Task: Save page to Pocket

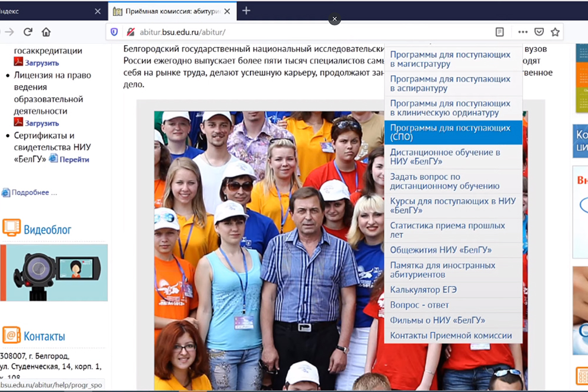Action: (539, 32)
